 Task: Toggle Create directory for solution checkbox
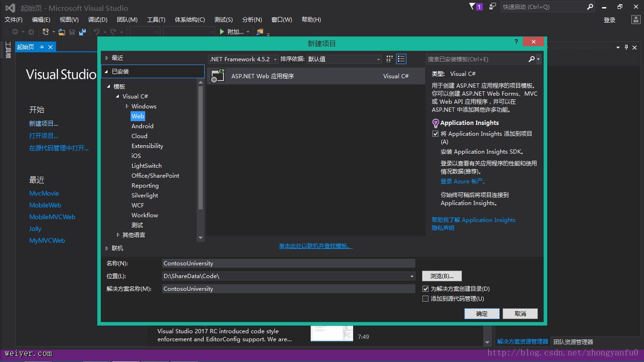pyautogui.click(x=425, y=288)
